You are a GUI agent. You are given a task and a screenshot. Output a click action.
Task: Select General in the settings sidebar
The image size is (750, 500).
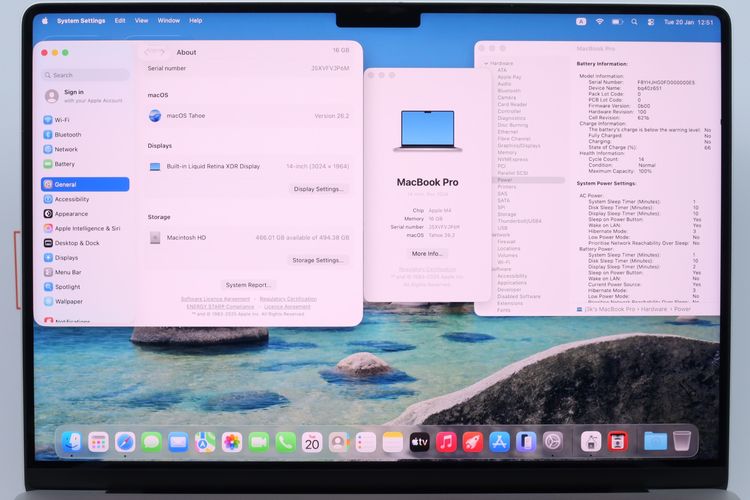[85, 184]
